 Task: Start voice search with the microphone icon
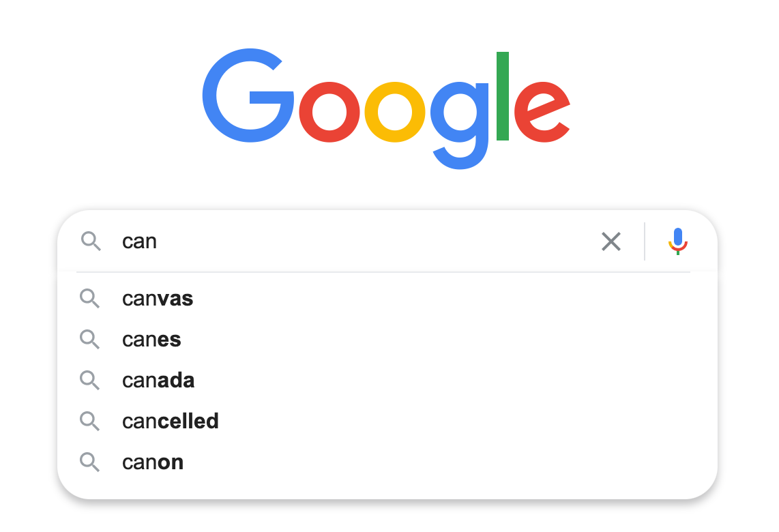point(677,241)
